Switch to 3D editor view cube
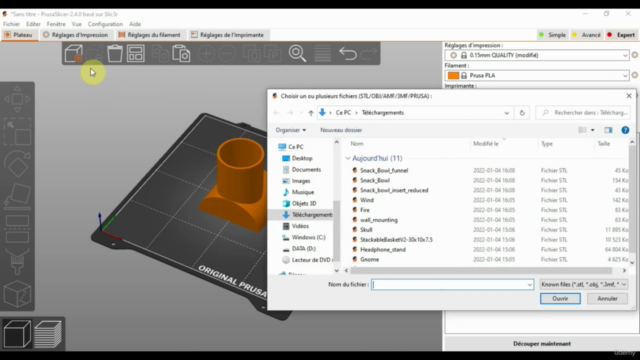The image size is (640, 360). [x=17, y=333]
